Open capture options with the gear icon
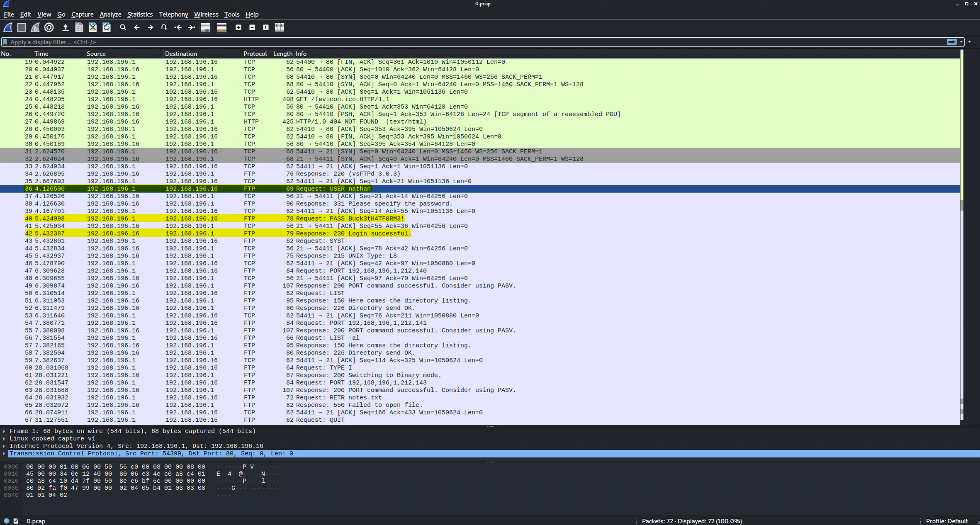 pos(49,27)
